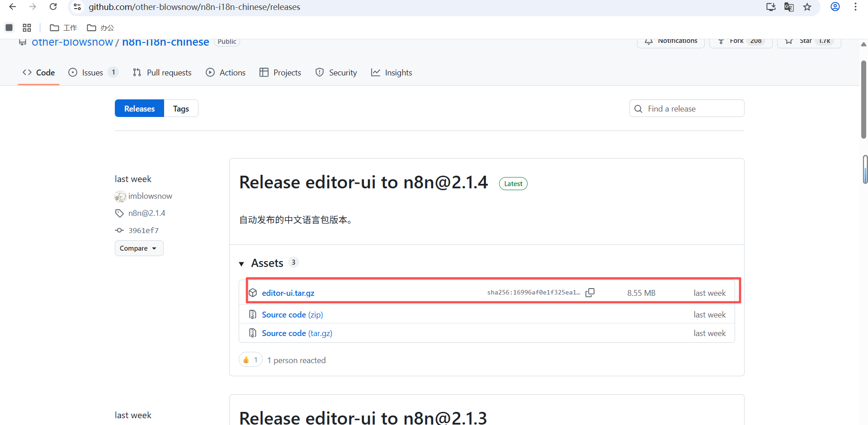
Task: Open the n8n@2.1.4 tag link
Action: coord(147,213)
